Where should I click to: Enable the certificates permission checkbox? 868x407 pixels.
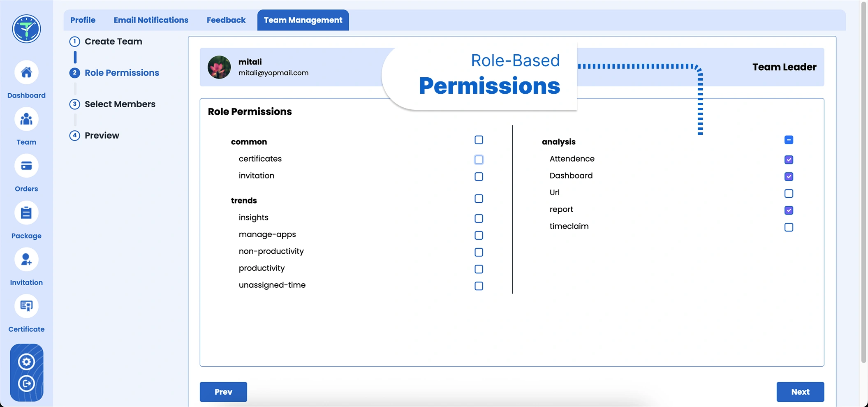479,160
